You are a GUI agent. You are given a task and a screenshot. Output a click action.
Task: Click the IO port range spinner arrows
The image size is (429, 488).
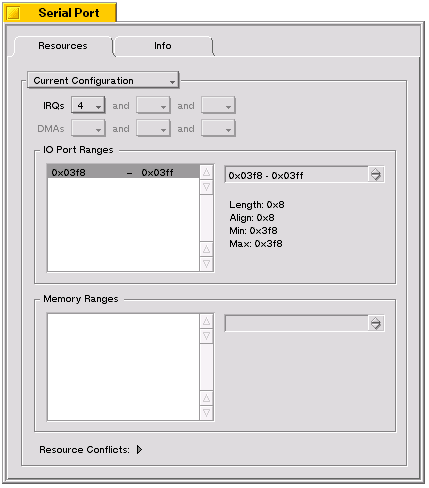point(376,174)
